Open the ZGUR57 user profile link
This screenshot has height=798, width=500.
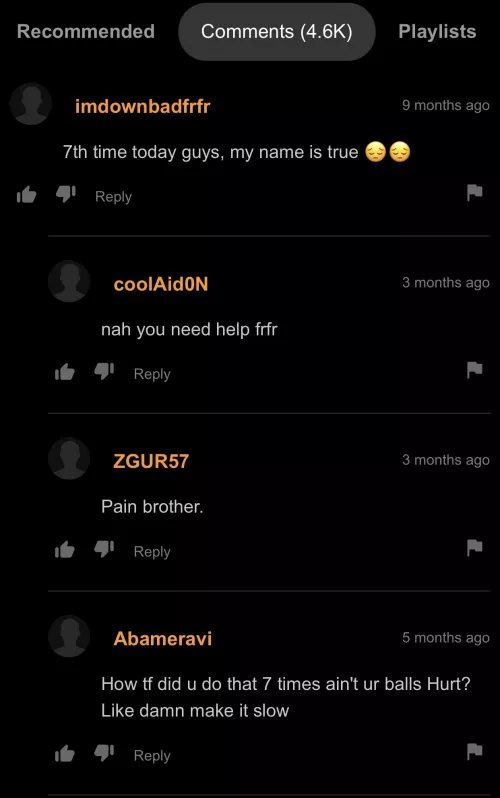(x=151, y=462)
